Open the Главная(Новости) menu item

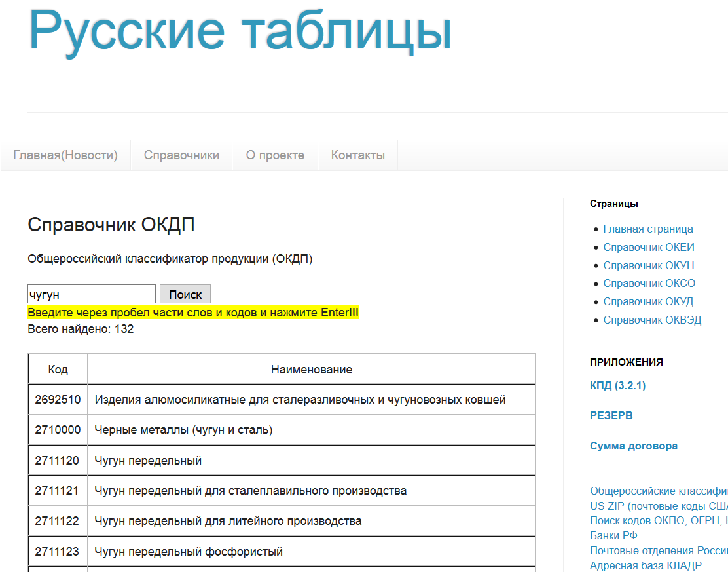[x=65, y=155]
